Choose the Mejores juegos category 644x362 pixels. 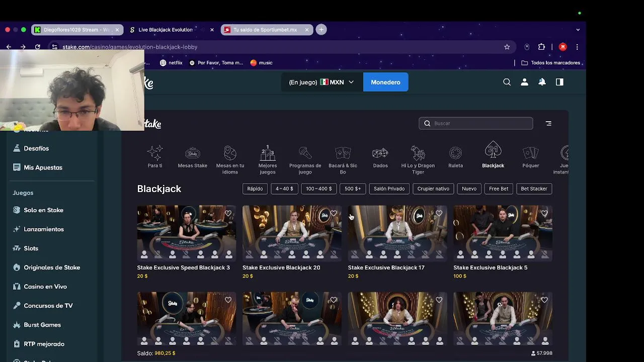pyautogui.click(x=268, y=160)
